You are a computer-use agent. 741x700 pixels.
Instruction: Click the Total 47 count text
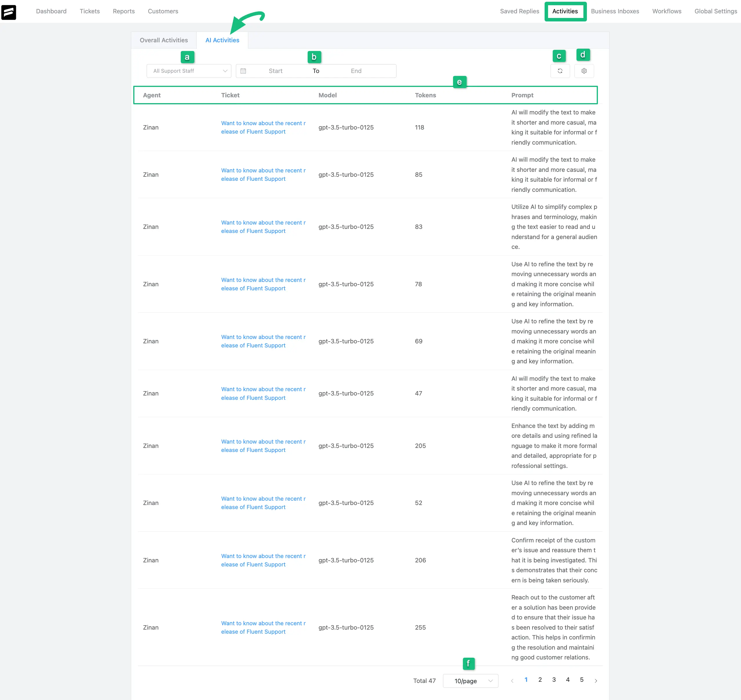[x=424, y=681]
